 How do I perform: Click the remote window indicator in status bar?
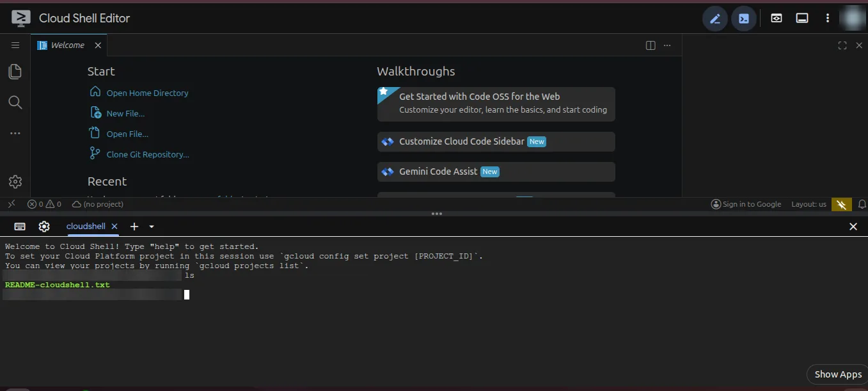pyautogui.click(x=11, y=204)
